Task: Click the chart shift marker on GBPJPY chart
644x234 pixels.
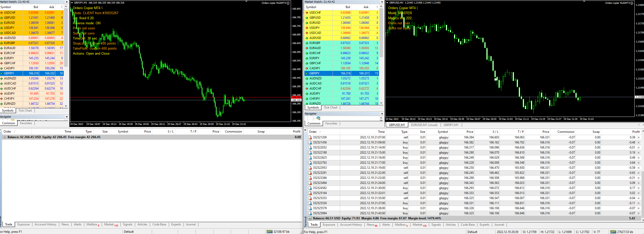Action: click(x=246, y=1)
